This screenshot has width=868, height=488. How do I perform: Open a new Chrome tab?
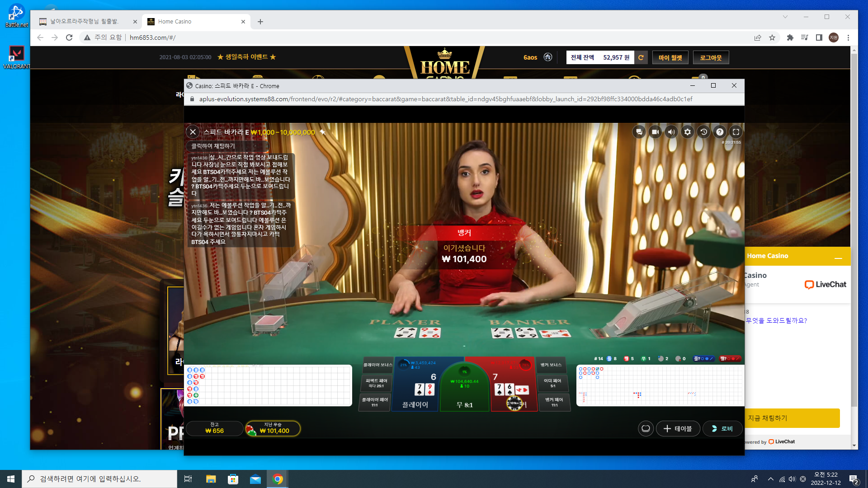[260, 22]
